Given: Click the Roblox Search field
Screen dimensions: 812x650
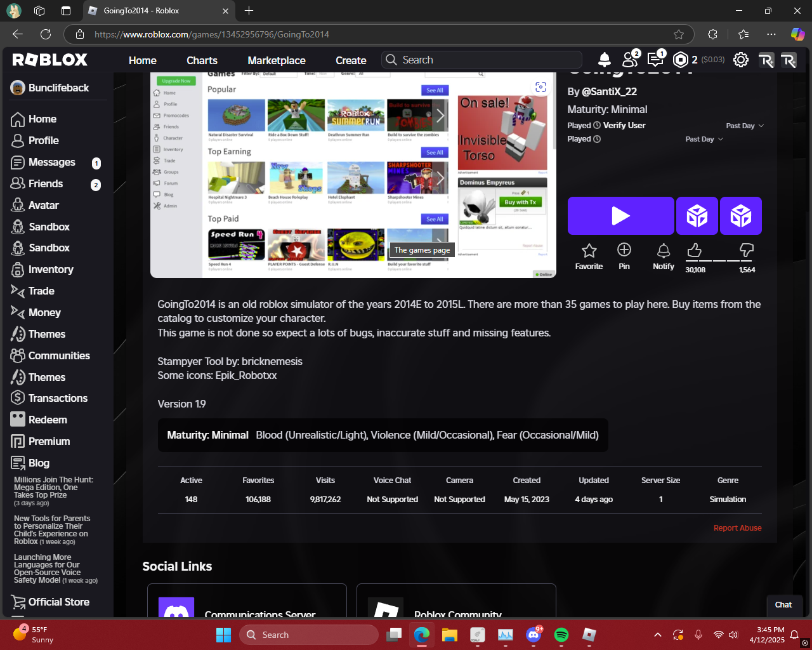Looking at the screenshot, I should pos(481,60).
